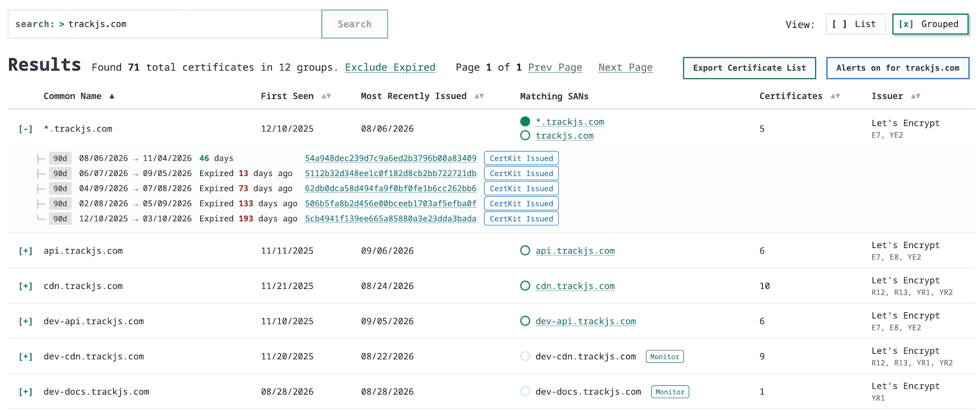
Task: Open certificate 5cb4941f139ee665a85880a3e23dda3bada
Action: pos(390,219)
